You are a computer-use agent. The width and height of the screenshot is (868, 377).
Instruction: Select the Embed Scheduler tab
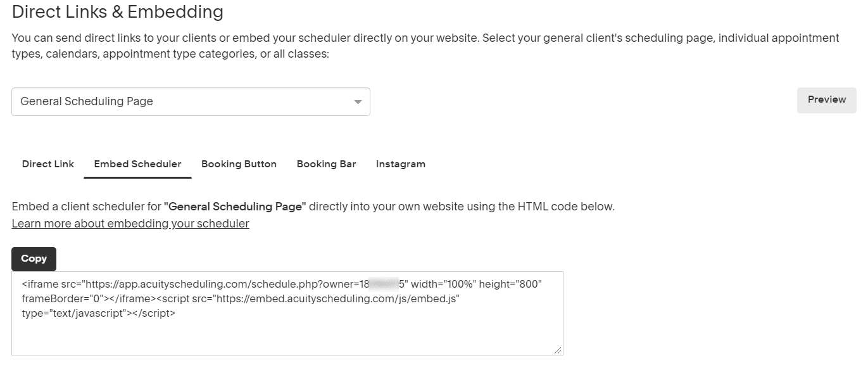click(x=138, y=164)
